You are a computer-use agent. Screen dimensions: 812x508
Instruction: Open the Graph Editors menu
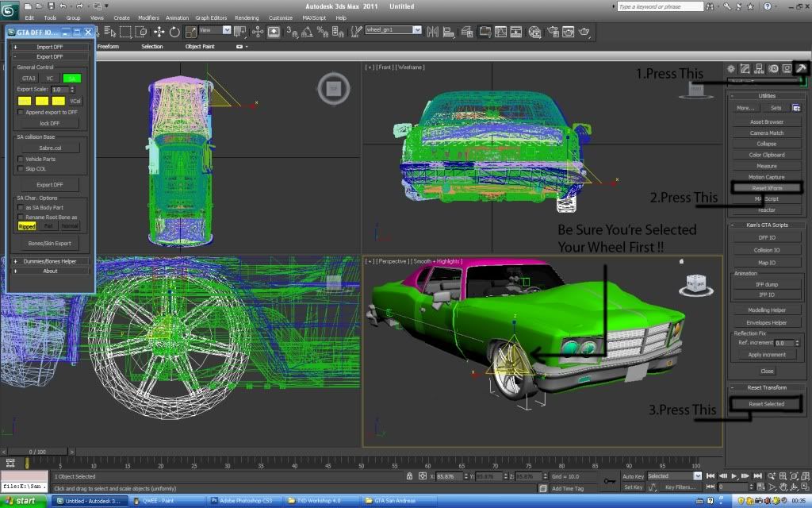point(211,17)
